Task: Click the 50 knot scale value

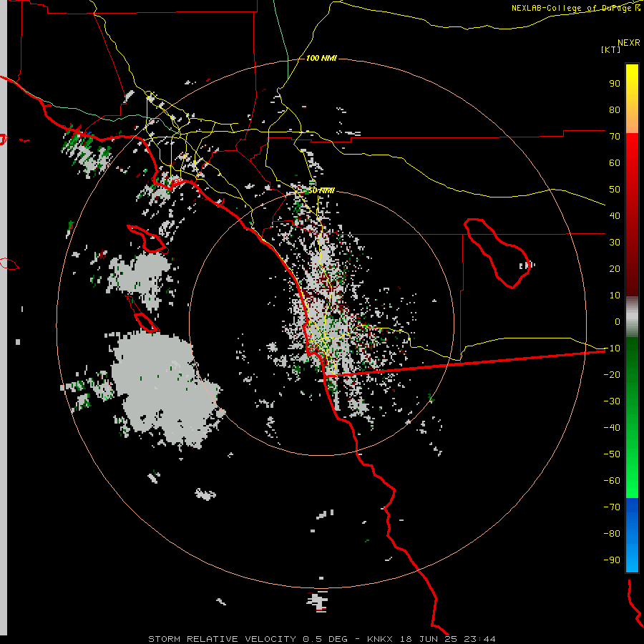Action: point(615,190)
